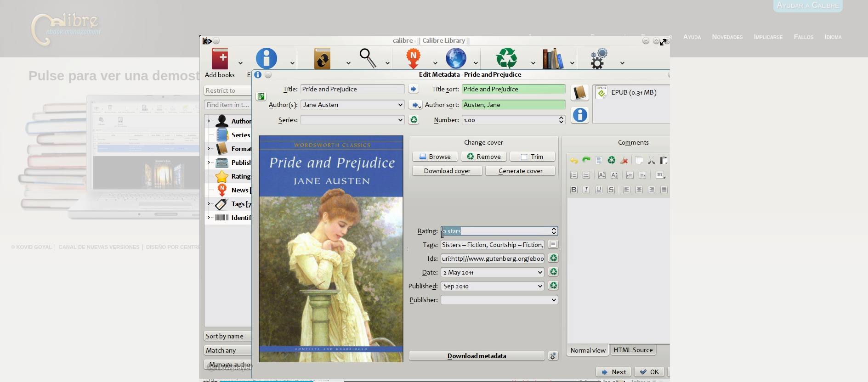Click the Generate cover button
This screenshot has width=868, height=382.
(520, 171)
